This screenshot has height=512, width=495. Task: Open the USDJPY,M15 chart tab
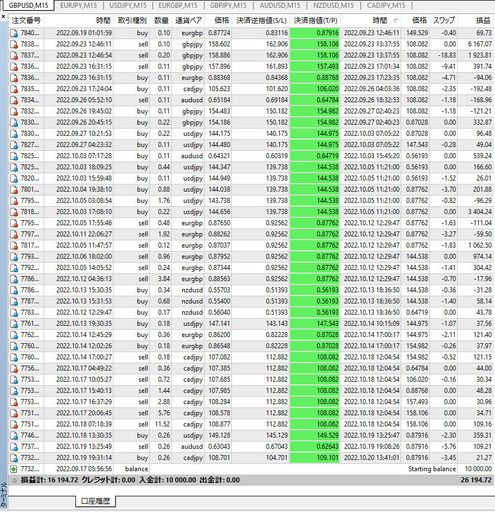click(128, 5)
